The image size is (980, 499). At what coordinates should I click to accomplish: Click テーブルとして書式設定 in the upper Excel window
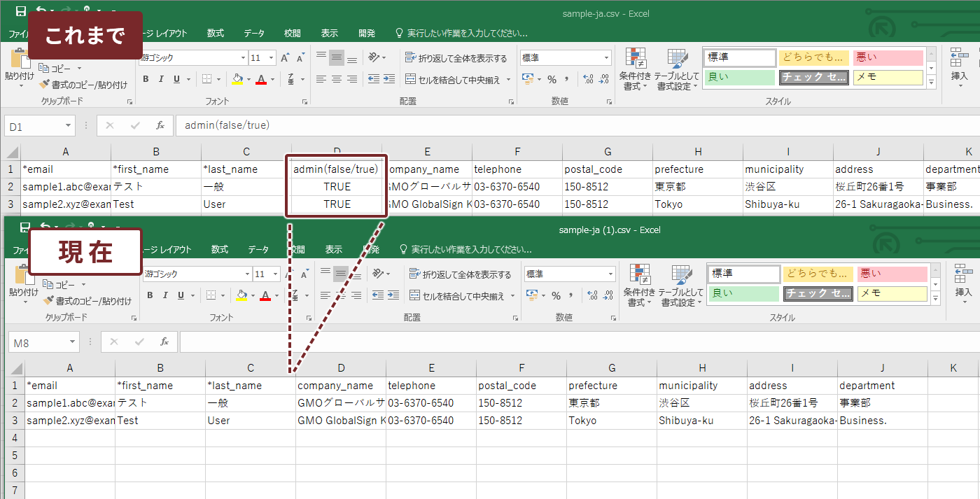pos(677,69)
